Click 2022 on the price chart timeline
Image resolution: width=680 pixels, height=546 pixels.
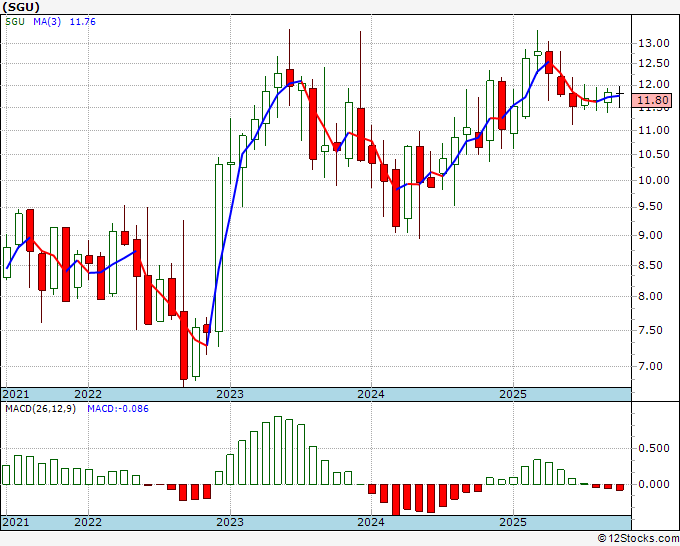[x=88, y=394]
